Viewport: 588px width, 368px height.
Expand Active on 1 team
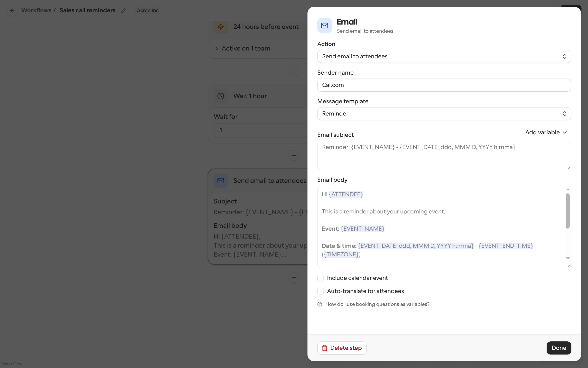tap(243, 48)
